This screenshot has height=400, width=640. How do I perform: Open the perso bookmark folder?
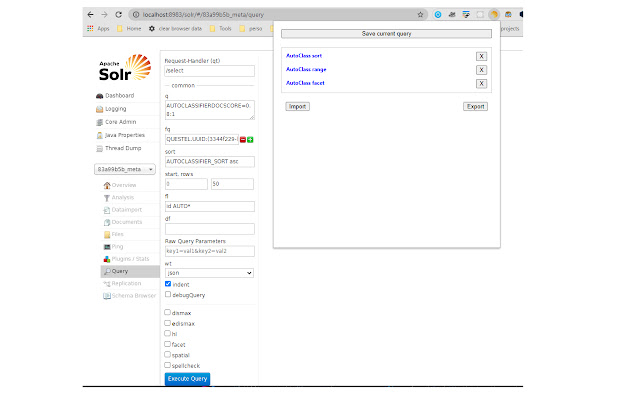coord(251,29)
